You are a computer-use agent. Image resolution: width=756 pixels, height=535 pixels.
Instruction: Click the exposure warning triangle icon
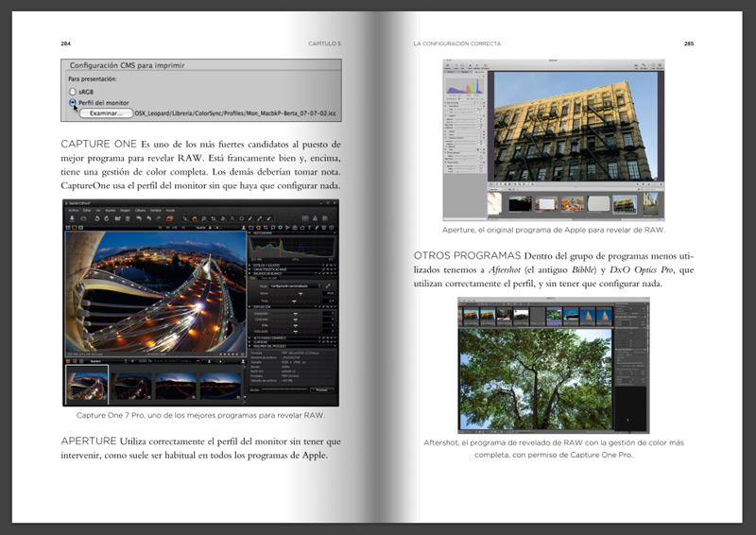click(x=315, y=218)
